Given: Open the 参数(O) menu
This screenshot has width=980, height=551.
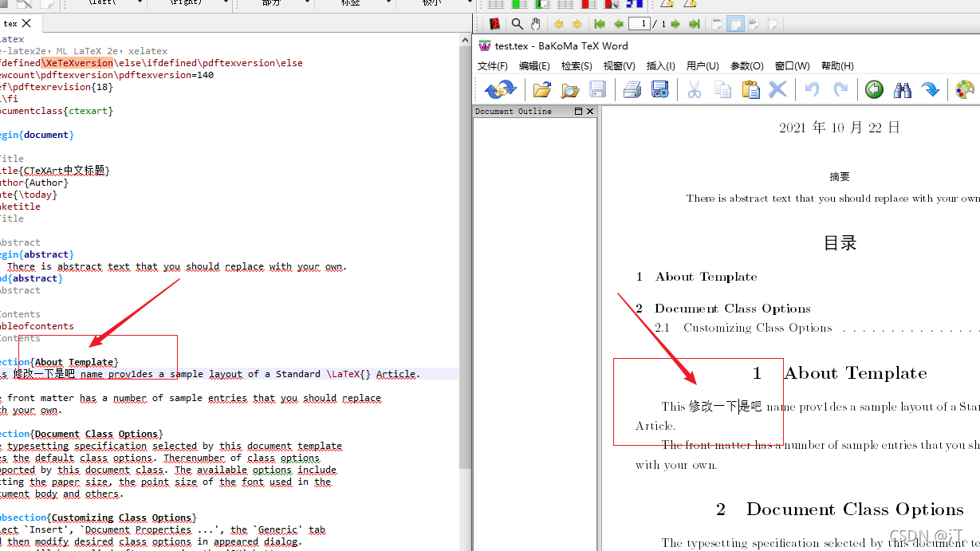Looking at the screenshot, I should pos(746,66).
